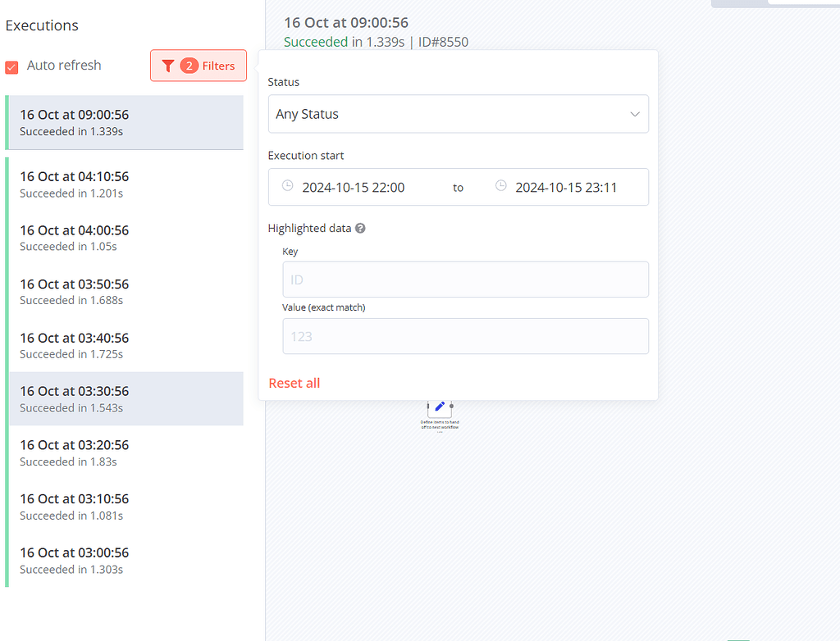840x641 pixels.
Task: Click the end date field 2024-10-15 23:11
Action: click(566, 187)
